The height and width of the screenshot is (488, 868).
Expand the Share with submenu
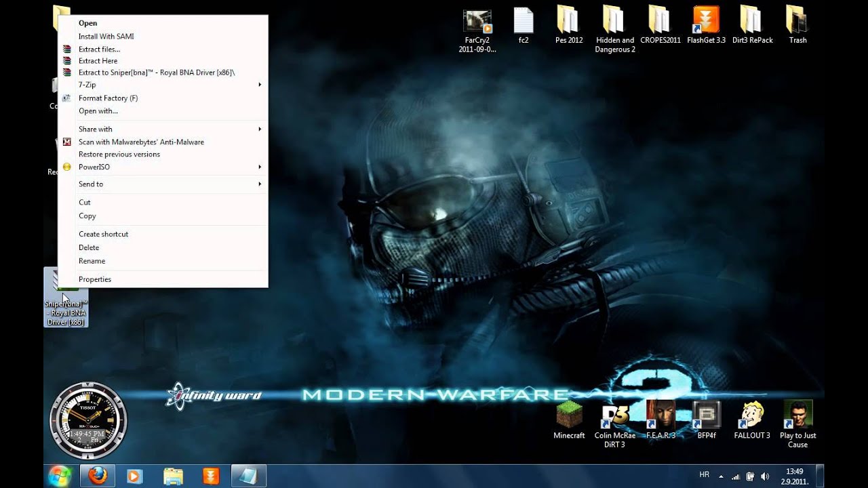click(x=163, y=129)
